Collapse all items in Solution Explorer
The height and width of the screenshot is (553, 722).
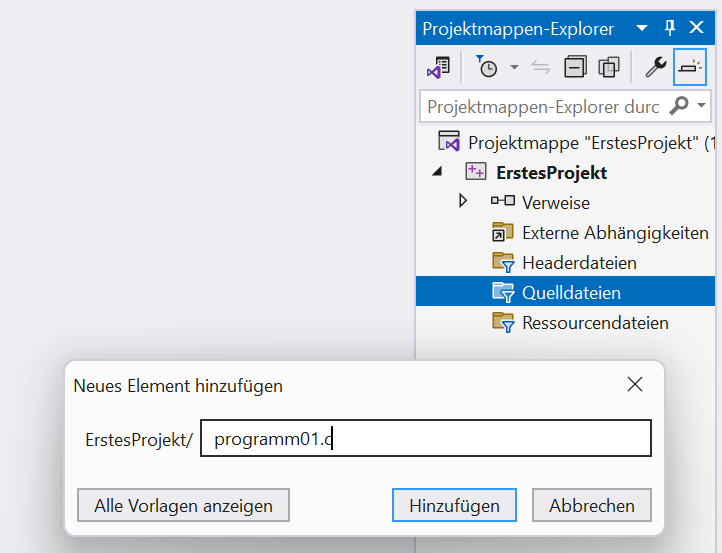point(575,68)
